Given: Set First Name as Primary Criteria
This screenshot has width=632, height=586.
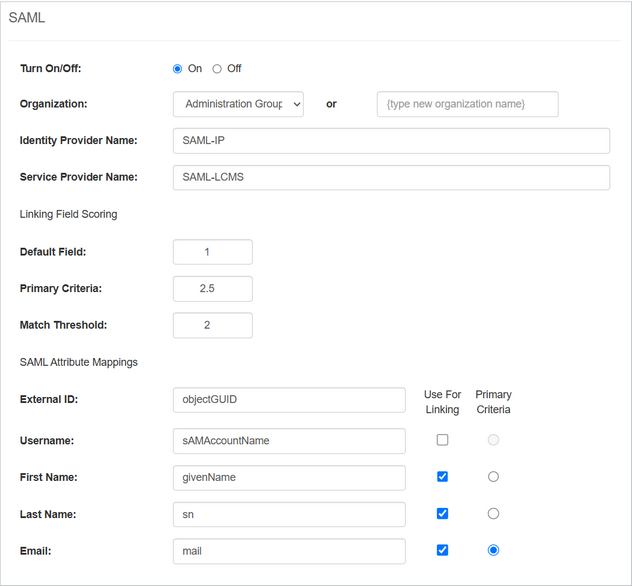Looking at the screenshot, I should click(x=493, y=477).
